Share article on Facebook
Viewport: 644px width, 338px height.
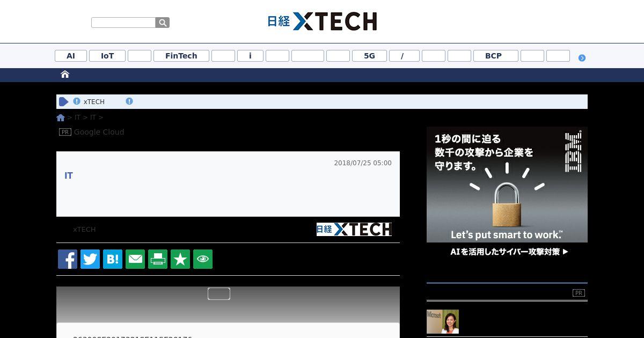68,259
